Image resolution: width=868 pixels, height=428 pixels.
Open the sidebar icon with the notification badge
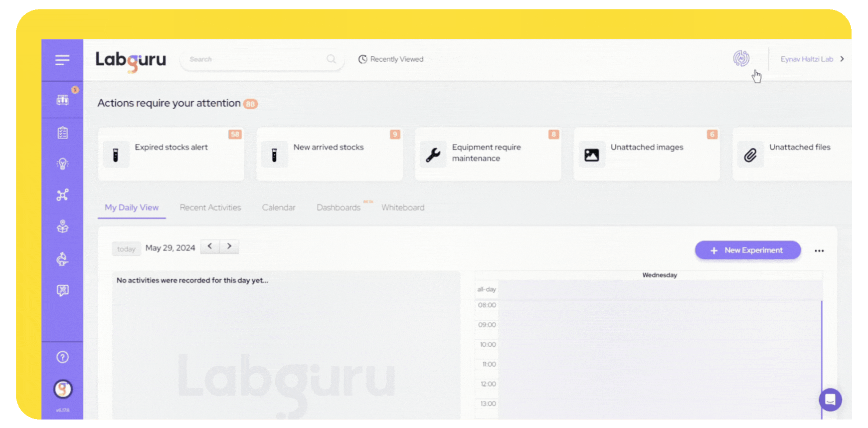click(63, 100)
